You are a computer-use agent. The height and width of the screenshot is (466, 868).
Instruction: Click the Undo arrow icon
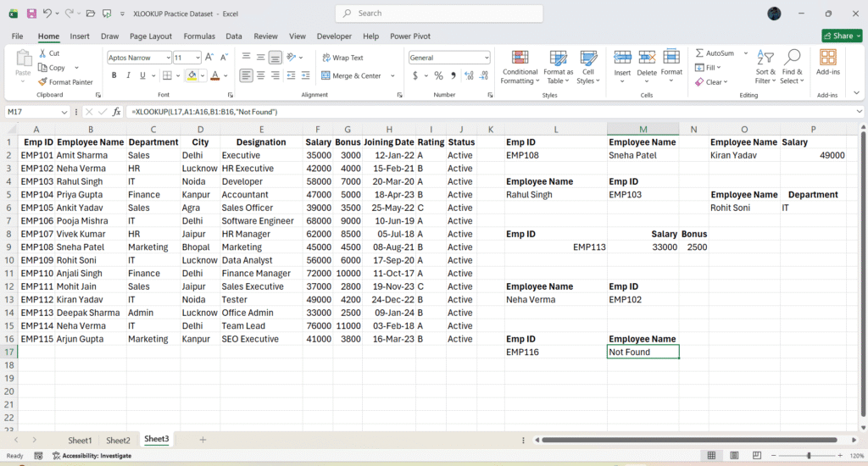pyautogui.click(x=47, y=14)
